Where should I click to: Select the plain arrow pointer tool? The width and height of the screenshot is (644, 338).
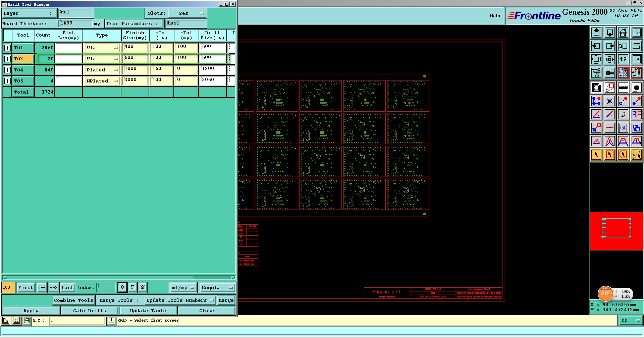click(x=596, y=155)
